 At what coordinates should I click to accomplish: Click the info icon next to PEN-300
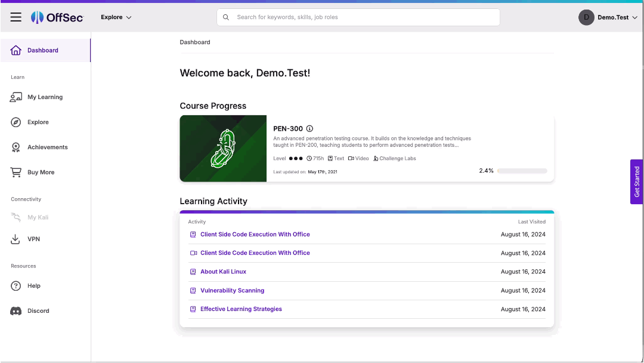point(309,128)
